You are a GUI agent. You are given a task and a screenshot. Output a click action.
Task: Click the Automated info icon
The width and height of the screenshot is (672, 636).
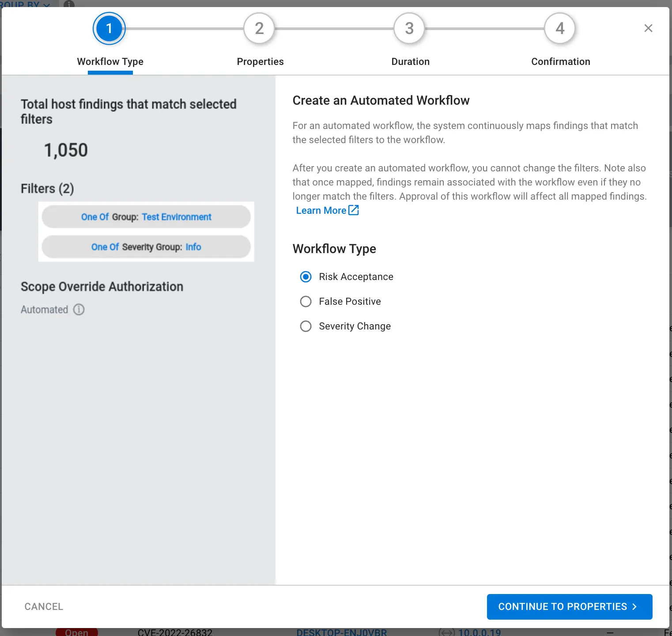pyautogui.click(x=79, y=310)
